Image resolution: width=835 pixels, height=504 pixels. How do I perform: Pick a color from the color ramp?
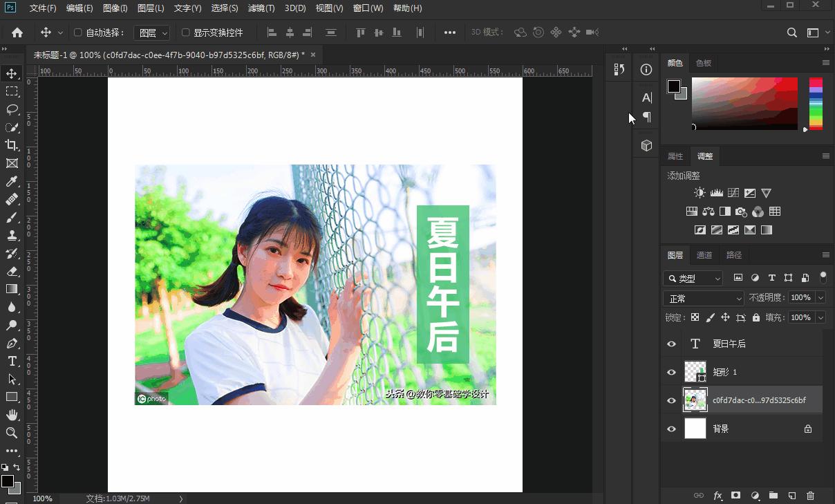pyautogui.click(x=743, y=104)
